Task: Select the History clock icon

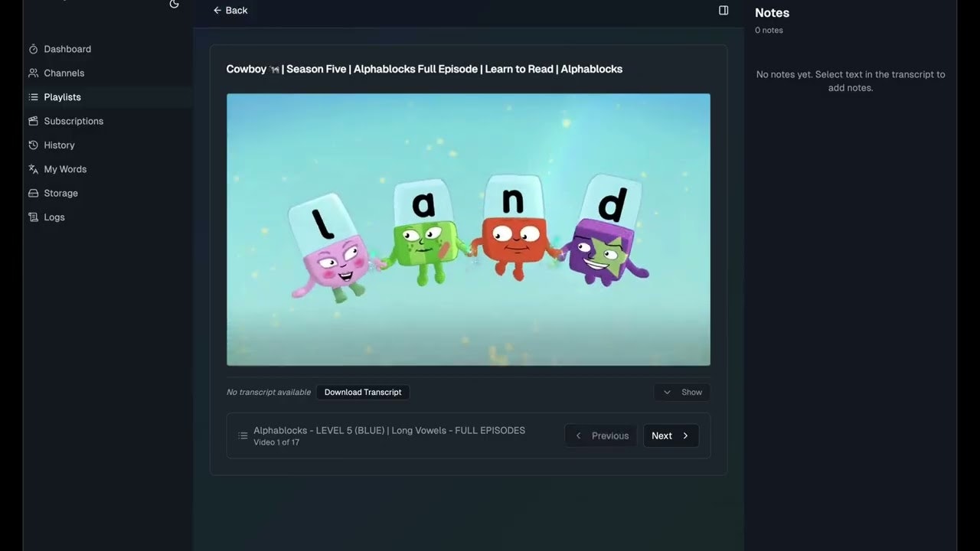Action: click(32, 145)
